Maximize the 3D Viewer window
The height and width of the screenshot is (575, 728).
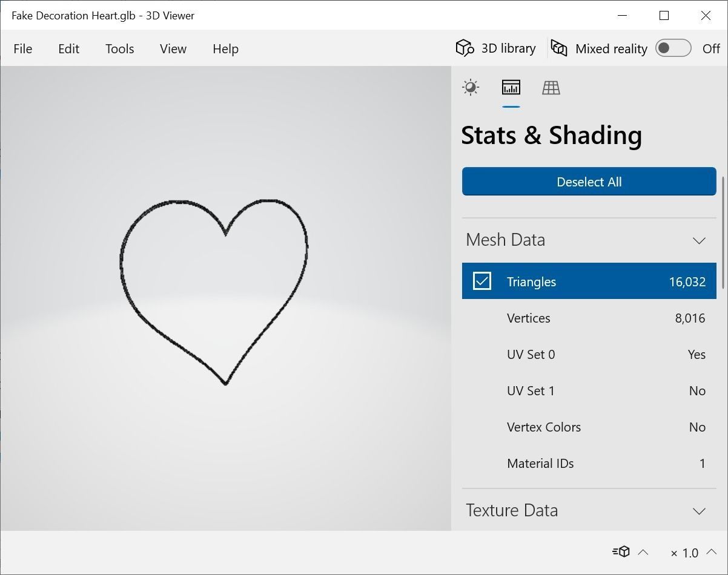(x=664, y=16)
